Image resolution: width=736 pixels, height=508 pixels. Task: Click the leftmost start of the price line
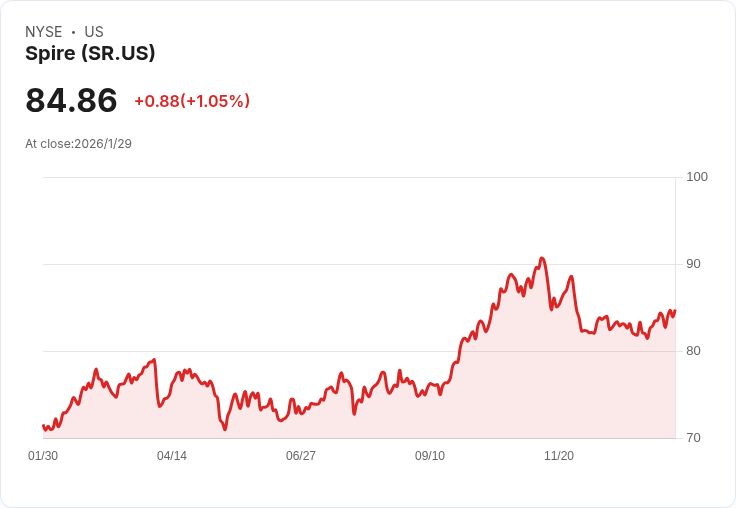(43, 426)
